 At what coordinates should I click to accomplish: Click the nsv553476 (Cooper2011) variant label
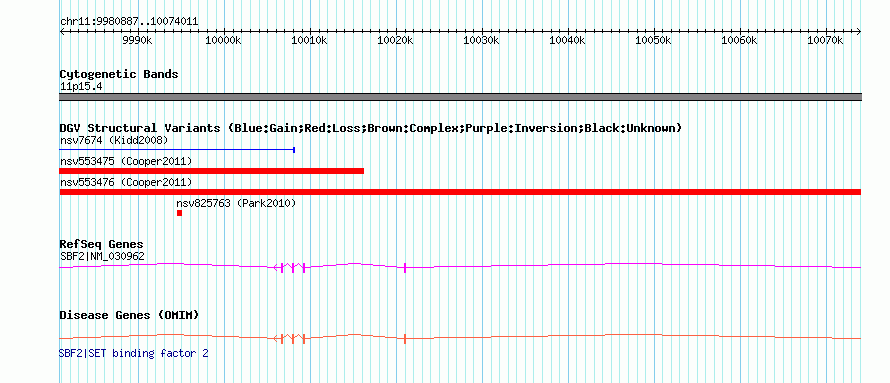pos(126,182)
